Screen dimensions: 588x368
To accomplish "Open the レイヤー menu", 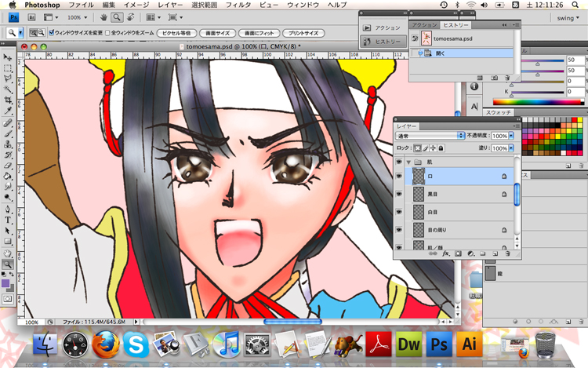I will pos(170,5).
